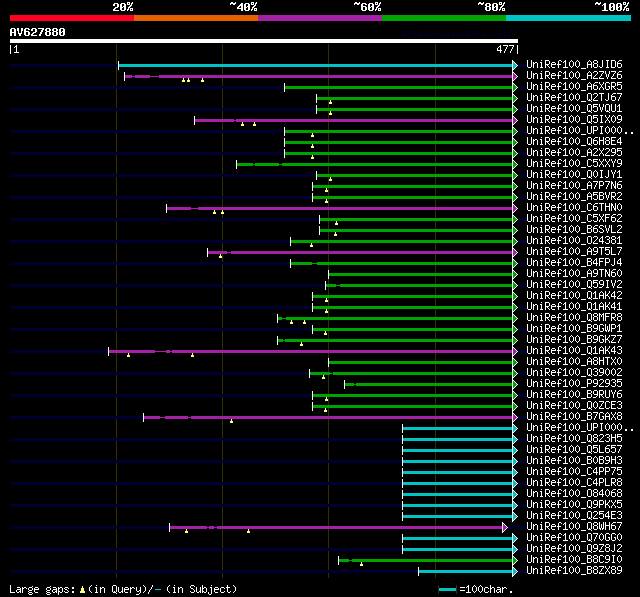Open hit UniRef100_Q2TJ67
This screenshot has width=640, height=597.
(574, 98)
